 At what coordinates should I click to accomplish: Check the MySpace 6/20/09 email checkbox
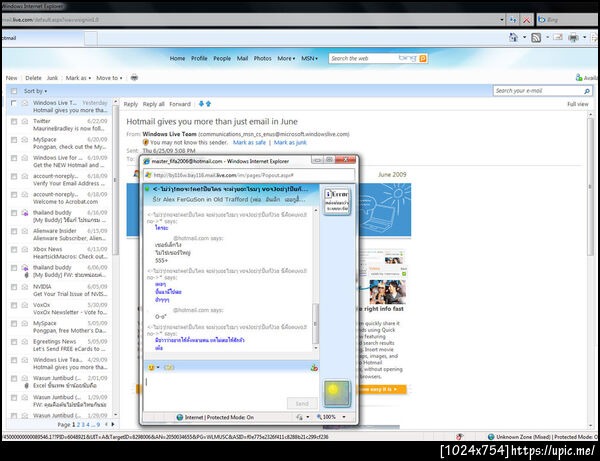tap(14, 140)
